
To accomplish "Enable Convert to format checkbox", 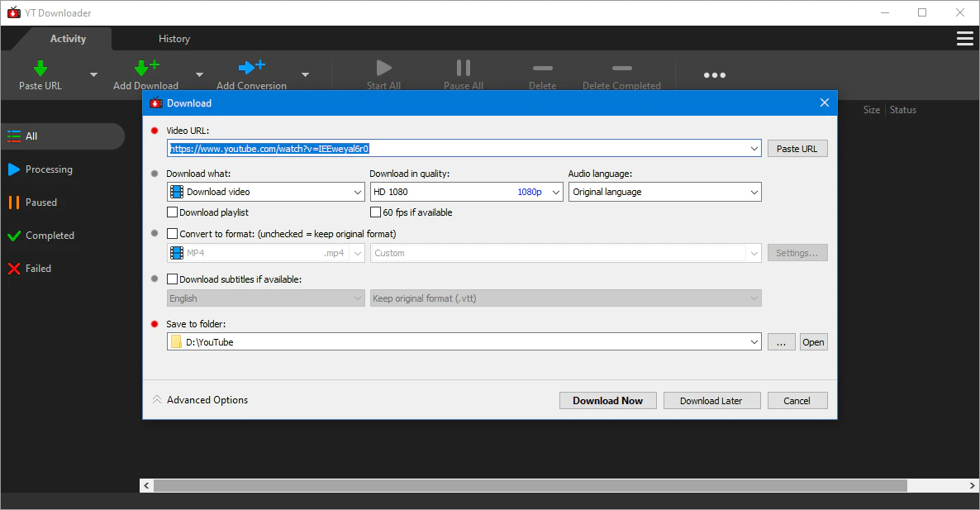I will 173,234.
